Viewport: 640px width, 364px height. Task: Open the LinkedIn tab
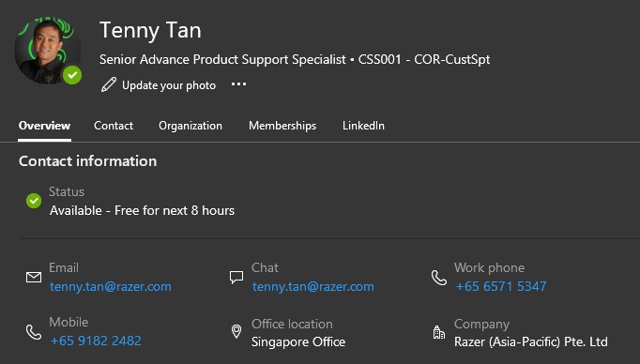click(x=363, y=126)
